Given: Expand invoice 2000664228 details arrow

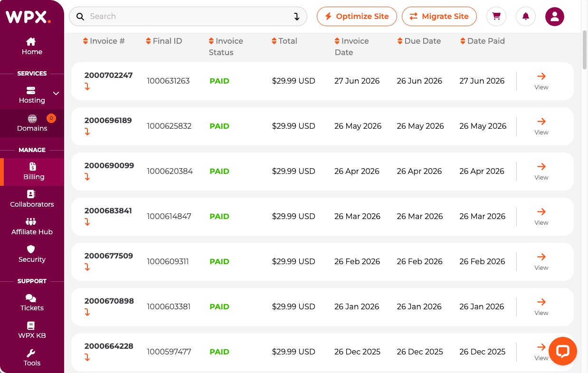Looking at the screenshot, I should click(87, 357).
